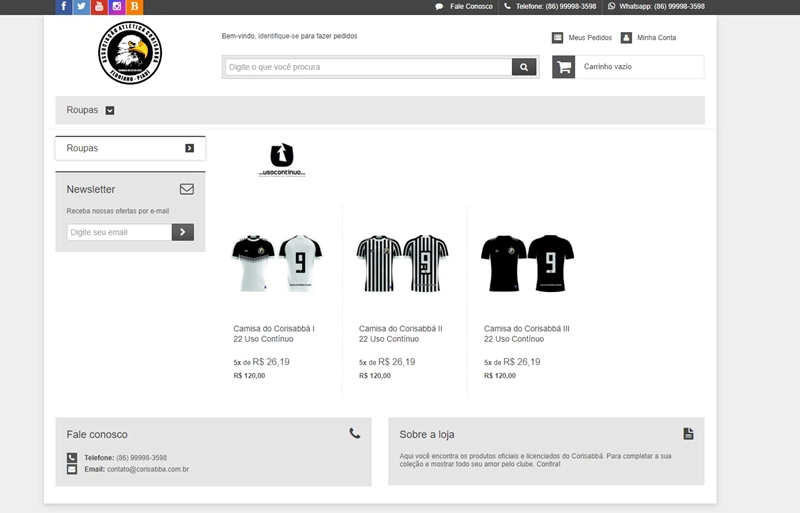This screenshot has width=800, height=513.
Task: Click the Fale Conosco speech bubble icon
Action: click(439, 7)
